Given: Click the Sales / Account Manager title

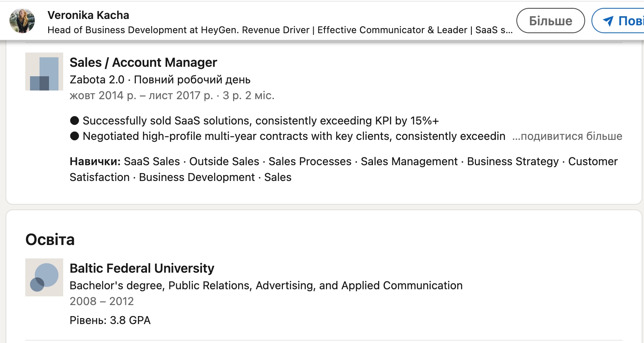Looking at the screenshot, I should (143, 62).
